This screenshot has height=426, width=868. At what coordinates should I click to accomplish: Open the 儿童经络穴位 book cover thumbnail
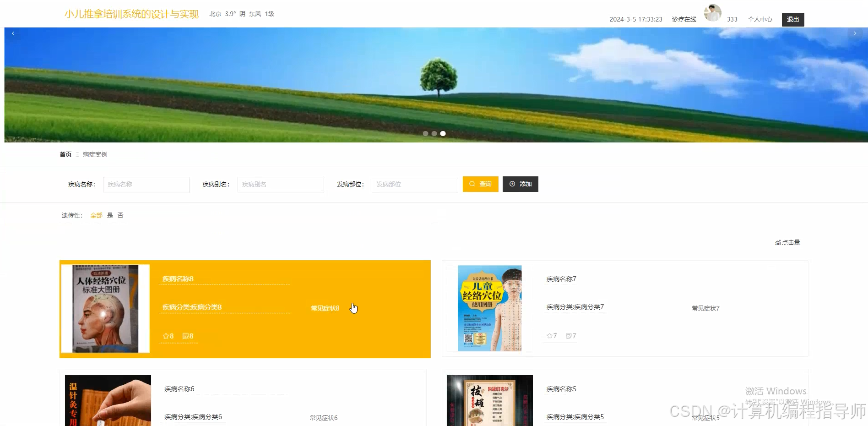489,308
